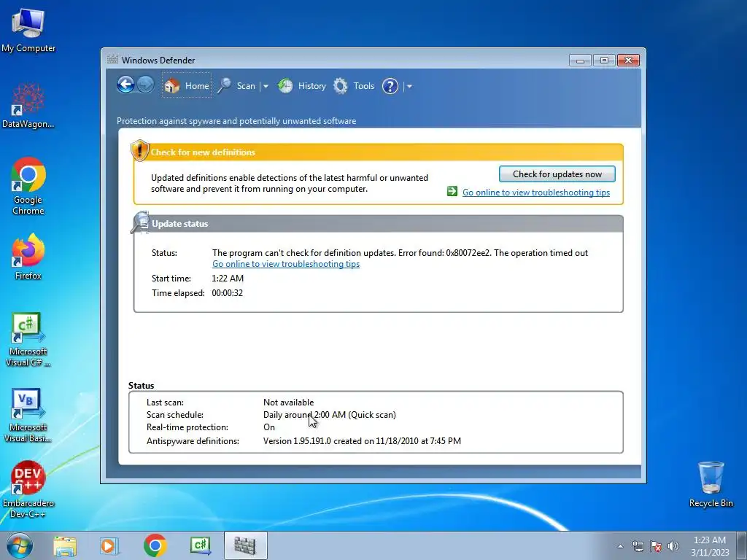This screenshot has width=747, height=560.
Task: Launch Windows Media Player from taskbar
Action: tap(109, 546)
